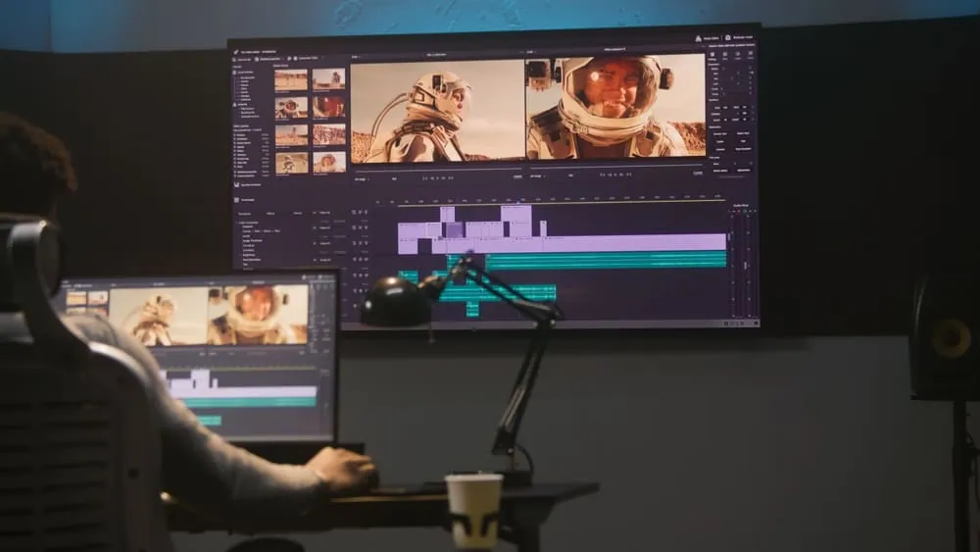Click the scrub bar under the source viewer
Image resolution: width=980 pixels, height=552 pixels.
coord(437,169)
